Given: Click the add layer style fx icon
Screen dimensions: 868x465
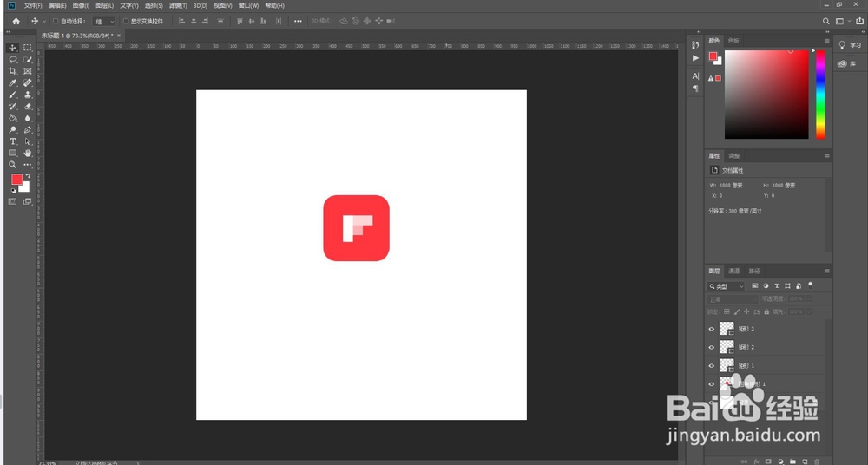Looking at the screenshot, I should pyautogui.click(x=756, y=462).
